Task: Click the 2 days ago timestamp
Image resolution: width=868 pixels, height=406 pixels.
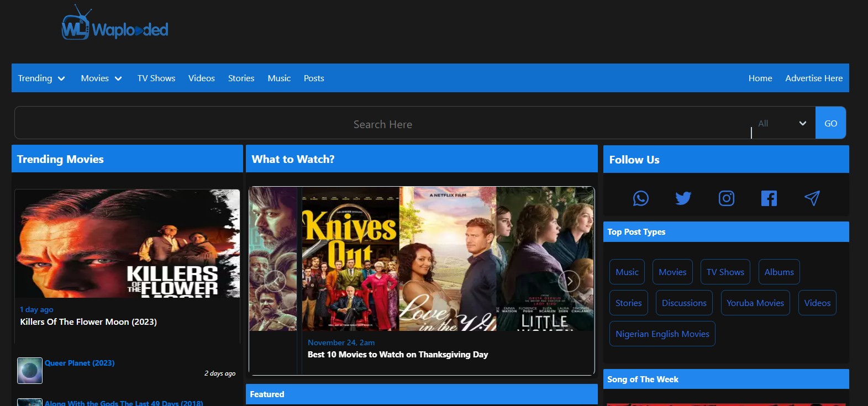Action: [x=220, y=373]
